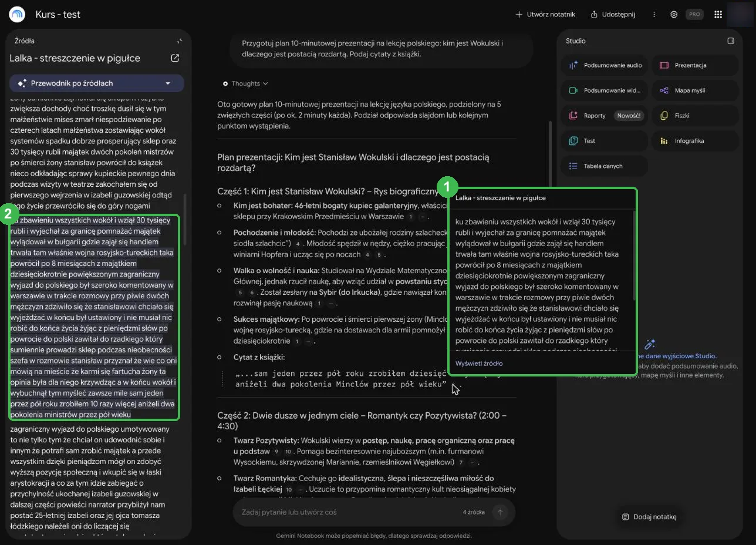Click Wyświetl źródło link in popup
The image size is (756, 545).
coord(479,364)
